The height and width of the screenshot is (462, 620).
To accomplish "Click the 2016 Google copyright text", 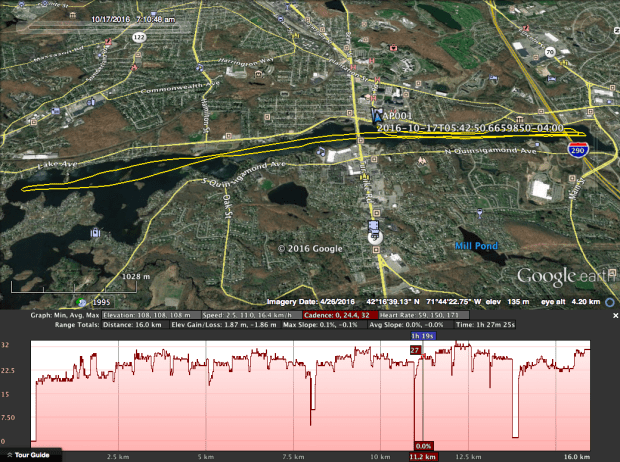I will (310, 248).
